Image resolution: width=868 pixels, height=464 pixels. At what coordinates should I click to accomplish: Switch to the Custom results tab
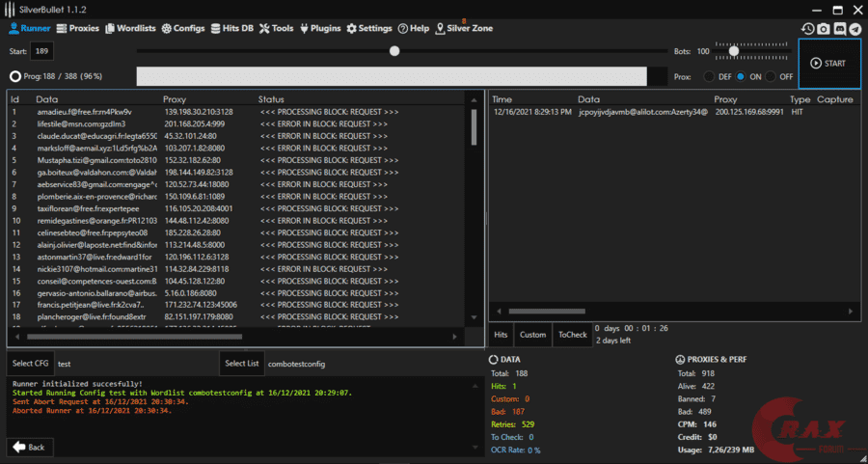pyautogui.click(x=532, y=335)
